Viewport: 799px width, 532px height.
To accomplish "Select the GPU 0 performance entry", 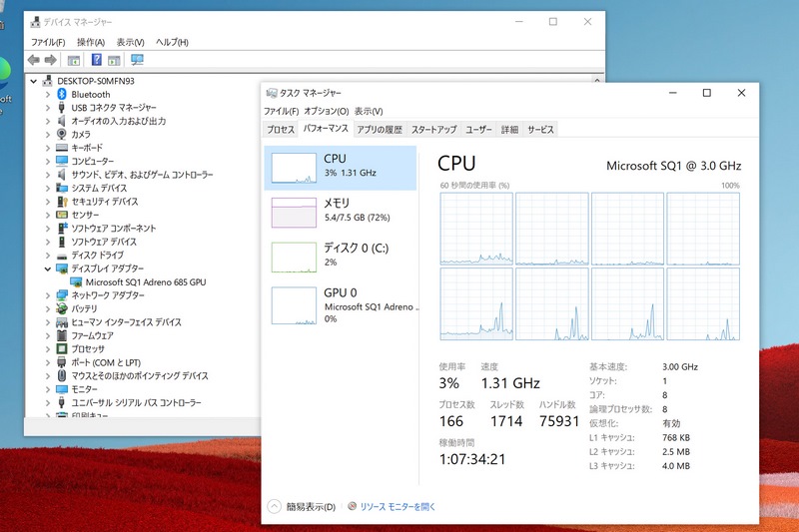I will 341,305.
